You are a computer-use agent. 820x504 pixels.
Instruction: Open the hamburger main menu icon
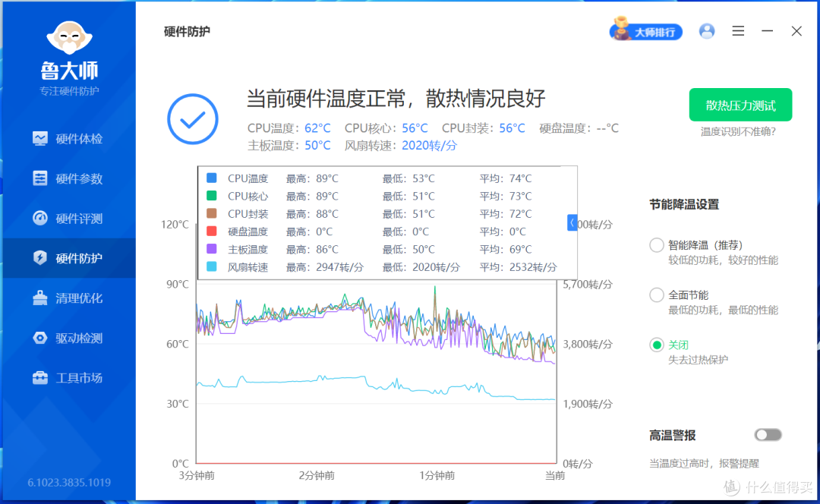(x=738, y=31)
